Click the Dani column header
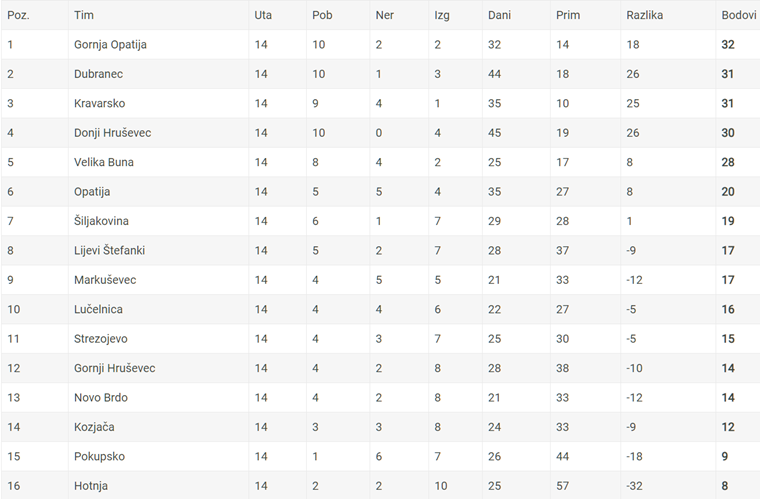Viewport: 760px width, 499px height. coord(499,15)
